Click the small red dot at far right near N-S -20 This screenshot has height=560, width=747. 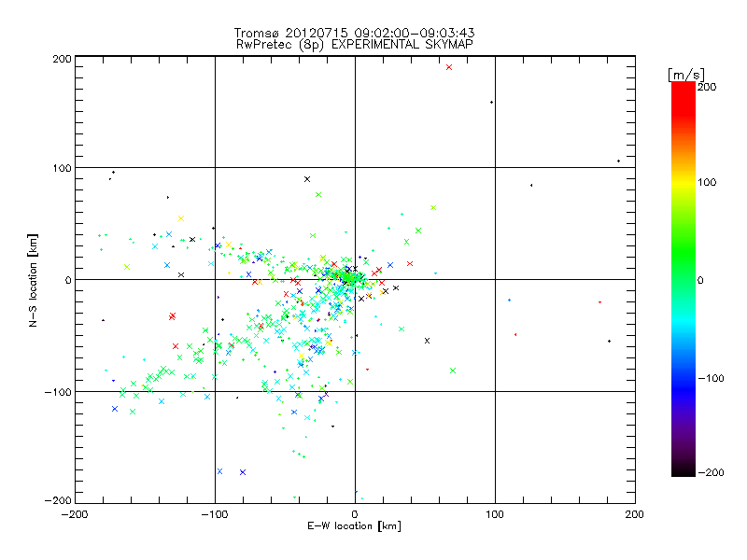(x=599, y=302)
